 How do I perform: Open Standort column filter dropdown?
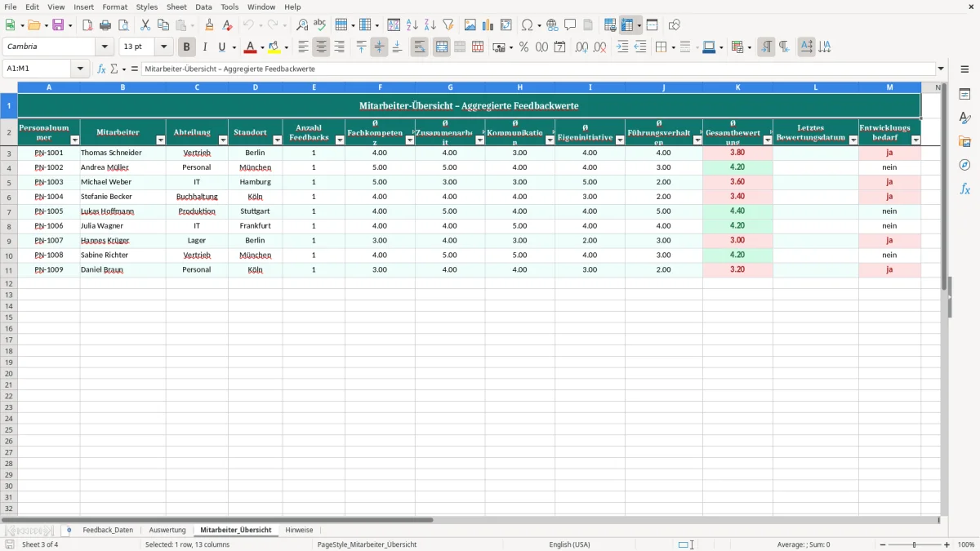(x=277, y=140)
